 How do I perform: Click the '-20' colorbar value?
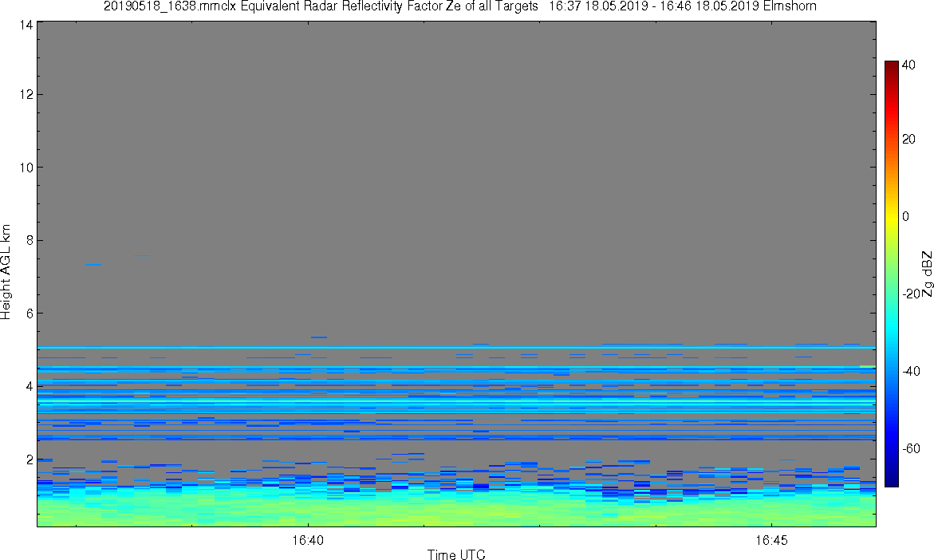[912, 294]
